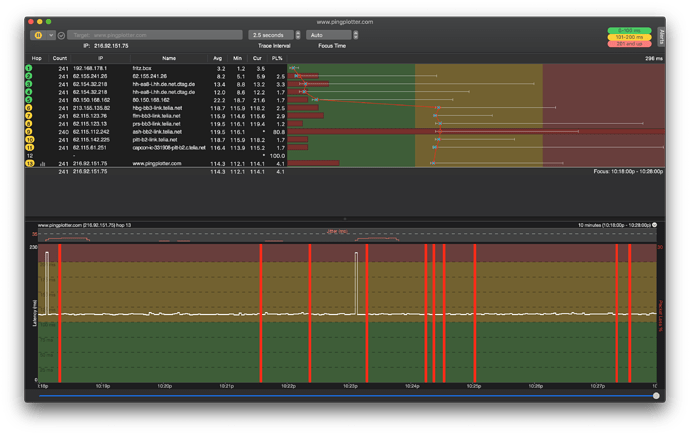This screenshot has width=690, height=435.
Task: Click the Trace Interval stepper arrows
Action: coord(298,35)
